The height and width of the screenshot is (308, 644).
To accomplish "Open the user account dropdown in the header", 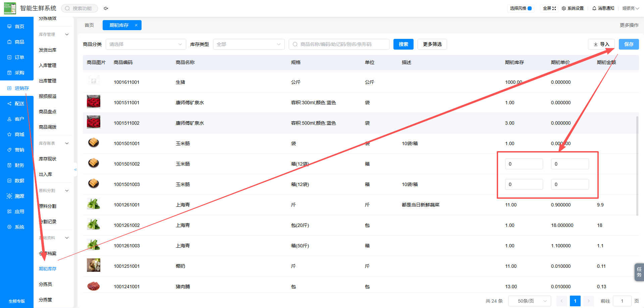I will [631, 8].
